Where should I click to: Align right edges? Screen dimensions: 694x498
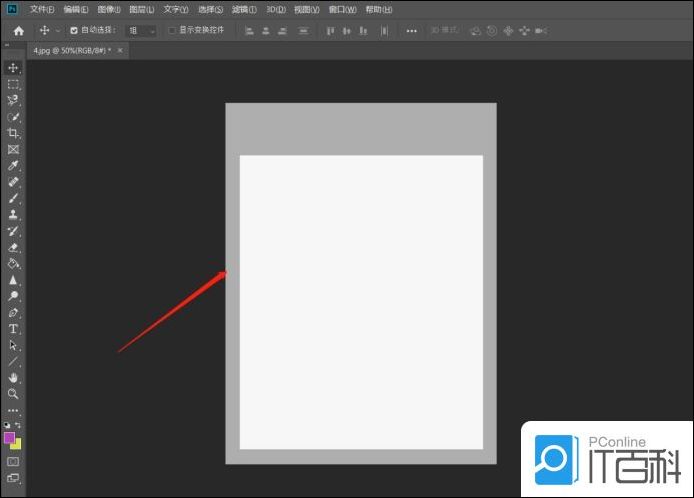pyautogui.click(x=282, y=31)
